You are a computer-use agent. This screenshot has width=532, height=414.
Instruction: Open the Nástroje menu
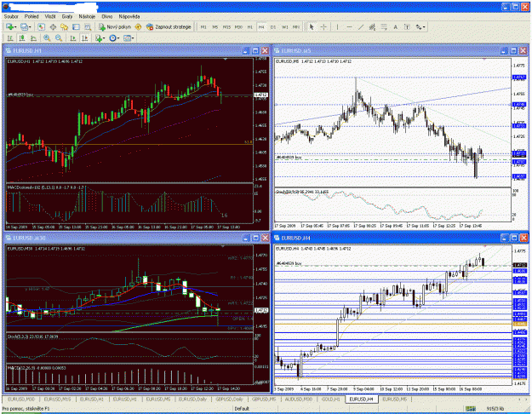87,16
